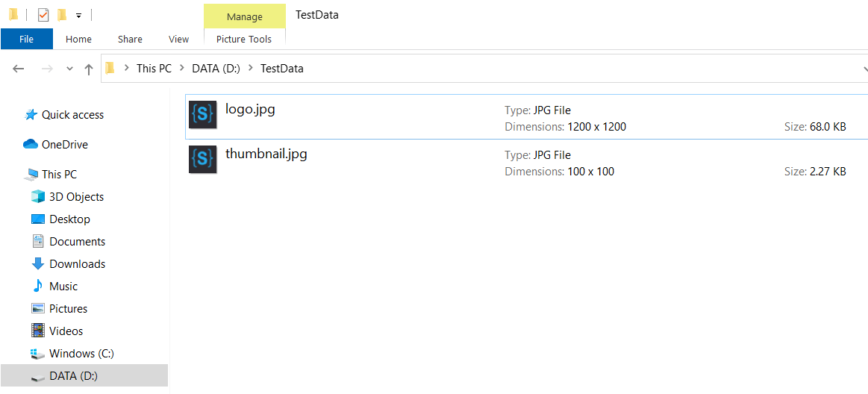The height and width of the screenshot is (394, 868).
Task: Click the Videos filmstrip icon
Action: tap(37, 331)
